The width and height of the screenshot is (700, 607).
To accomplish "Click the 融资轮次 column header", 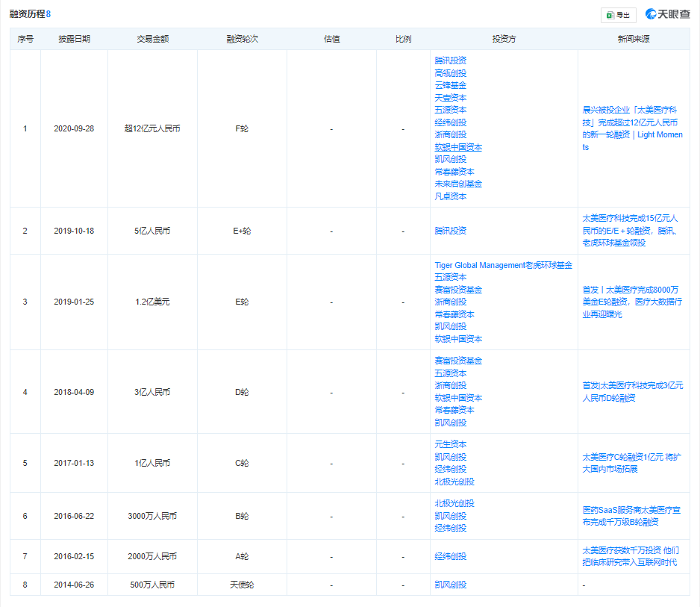I will pyautogui.click(x=242, y=39).
